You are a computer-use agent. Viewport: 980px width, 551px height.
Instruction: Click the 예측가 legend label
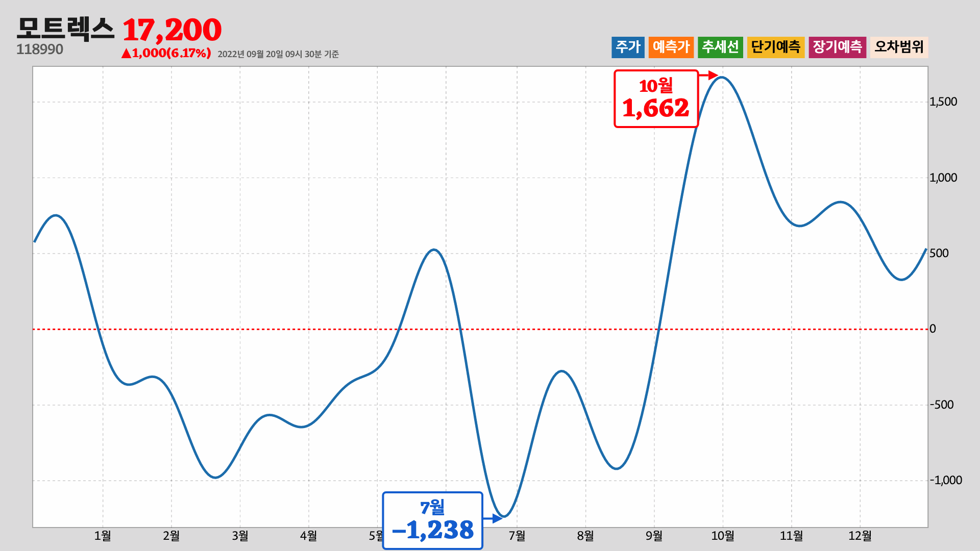pos(671,47)
